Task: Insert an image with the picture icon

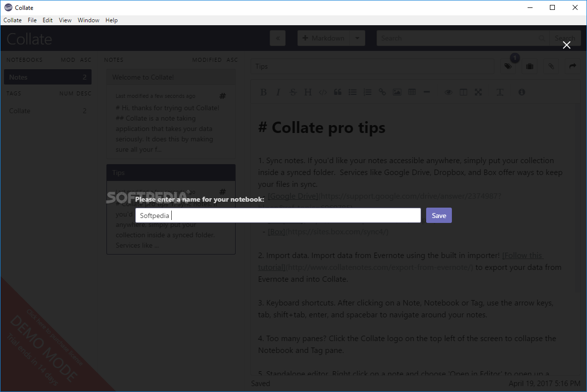Action: pyautogui.click(x=397, y=92)
